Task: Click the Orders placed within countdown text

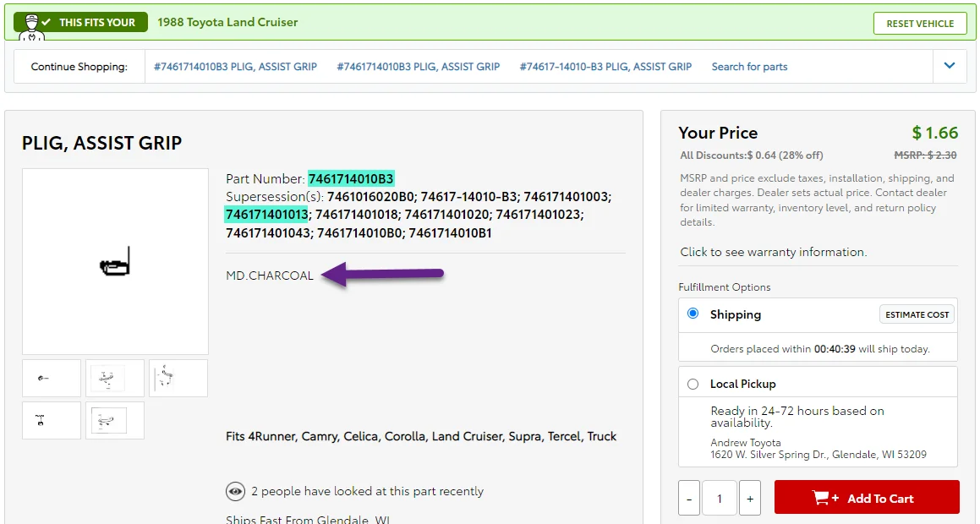Action: tap(820, 349)
